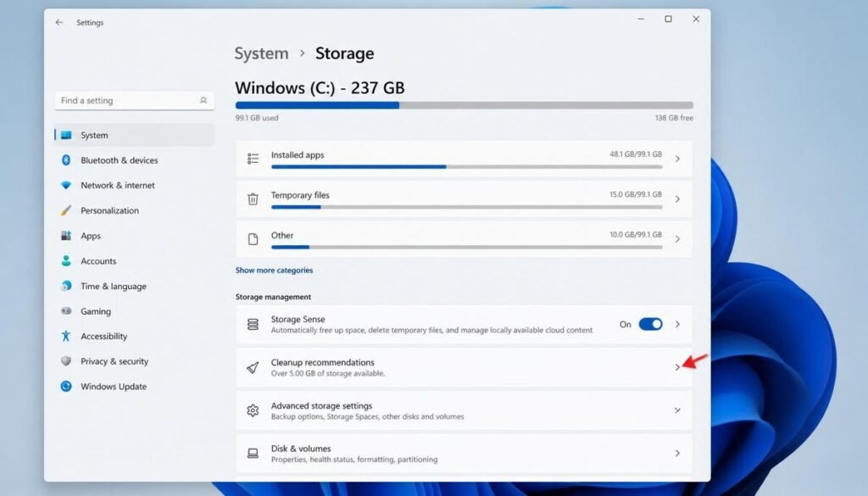Click the 99.1 GB used label
This screenshot has height=496, width=868.
click(x=257, y=118)
